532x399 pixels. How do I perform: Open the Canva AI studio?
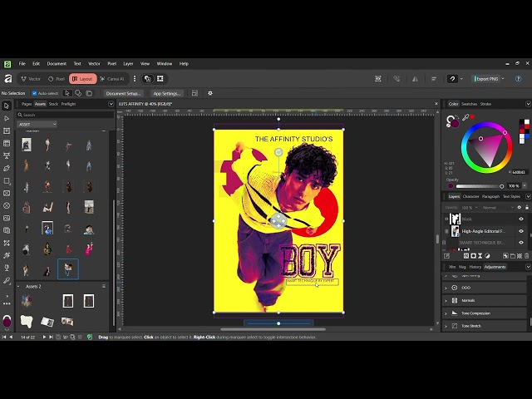click(113, 79)
